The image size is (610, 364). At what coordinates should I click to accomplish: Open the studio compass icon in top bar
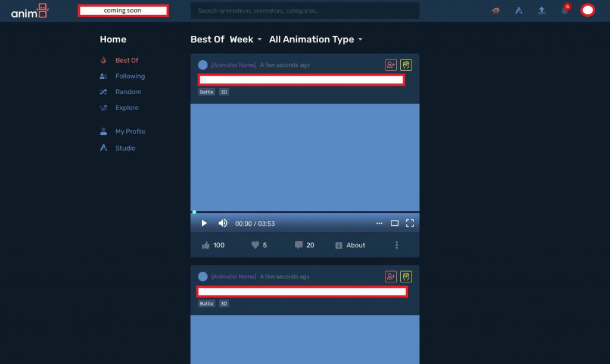click(519, 11)
